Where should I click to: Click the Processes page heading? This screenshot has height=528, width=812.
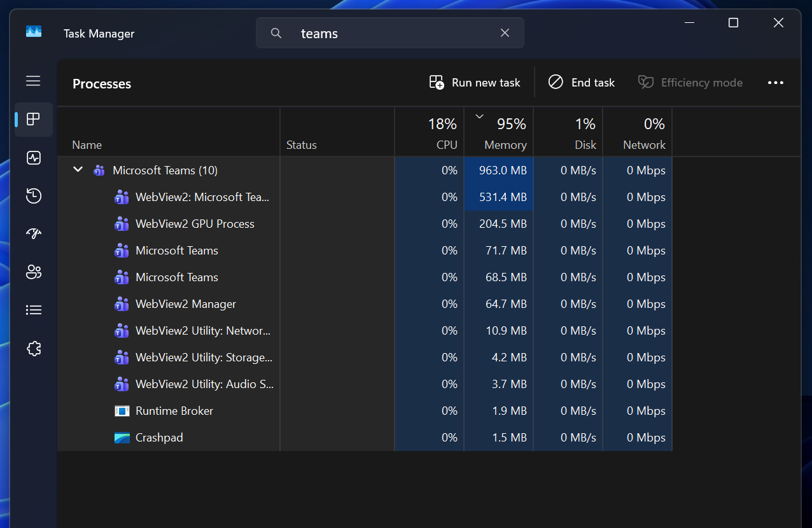102,84
